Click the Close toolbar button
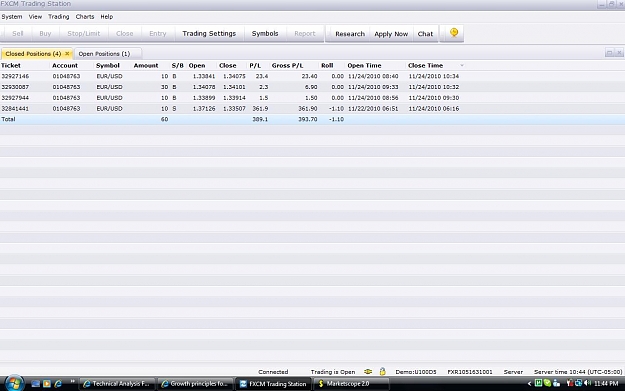Image resolution: width=625 pixels, height=391 pixels. [x=124, y=33]
